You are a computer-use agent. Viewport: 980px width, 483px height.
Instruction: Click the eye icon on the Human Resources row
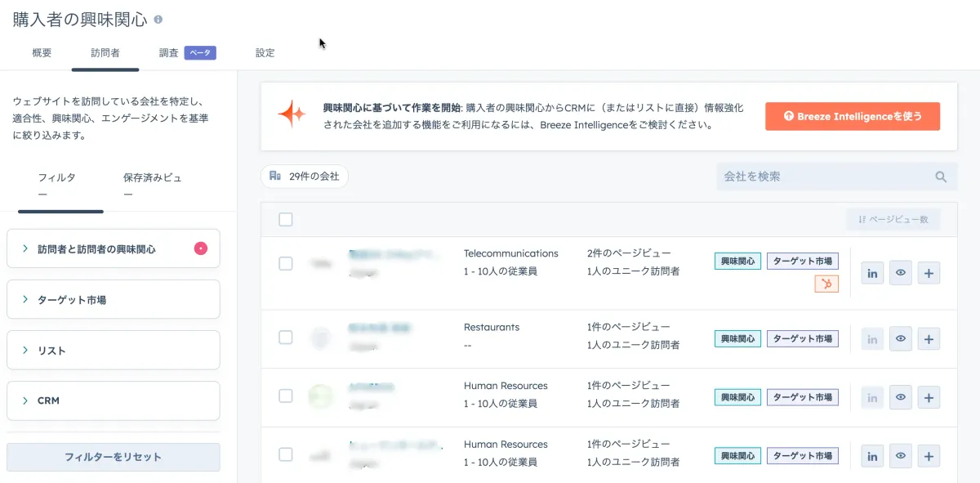pos(900,397)
